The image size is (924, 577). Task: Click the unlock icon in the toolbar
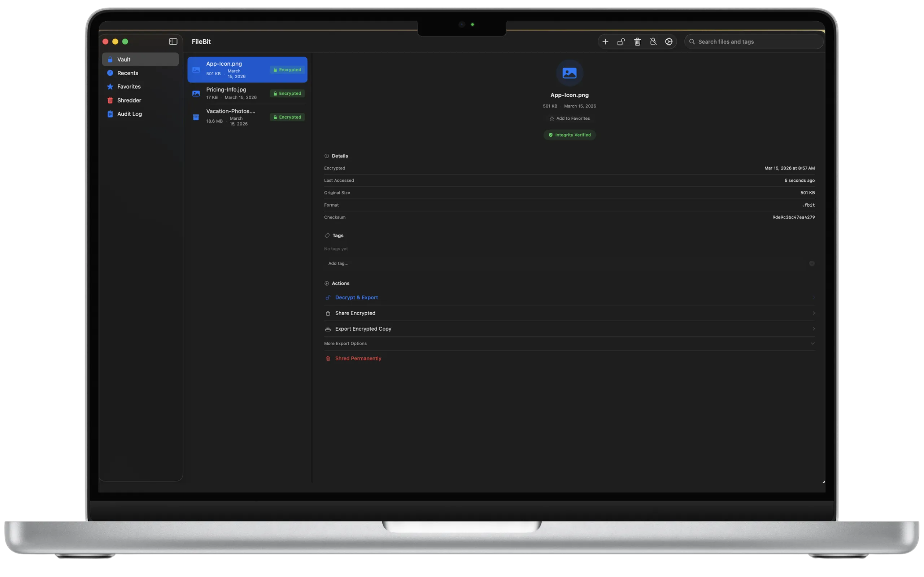pos(621,41)
